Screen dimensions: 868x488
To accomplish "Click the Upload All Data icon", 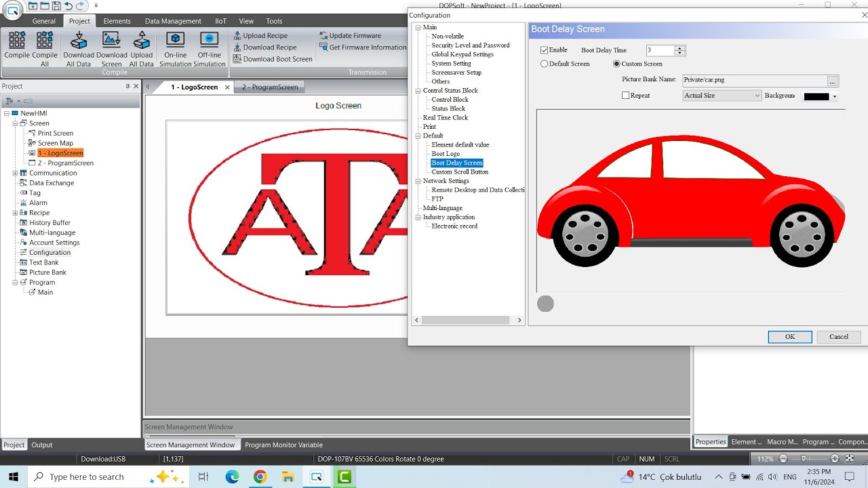I will pyautogui.click(x=141, y=49).
